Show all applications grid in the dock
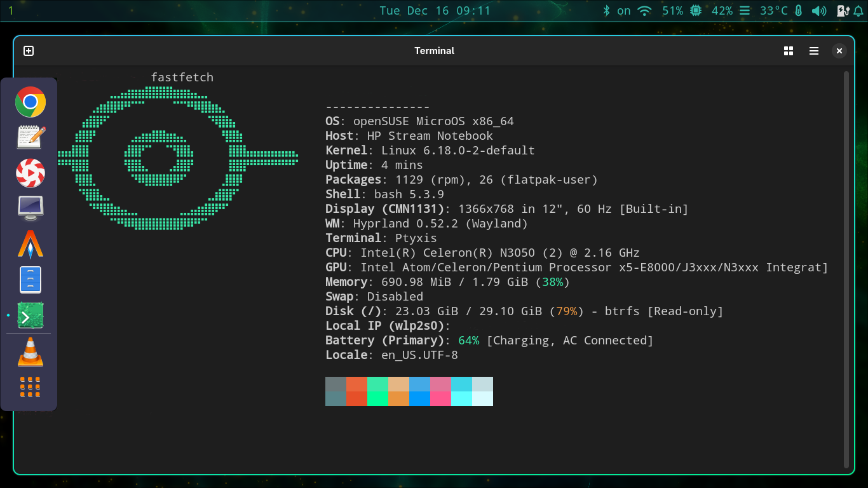Viewport: 868px width, 488px height. pyautogui.click(x=31, y=387)
